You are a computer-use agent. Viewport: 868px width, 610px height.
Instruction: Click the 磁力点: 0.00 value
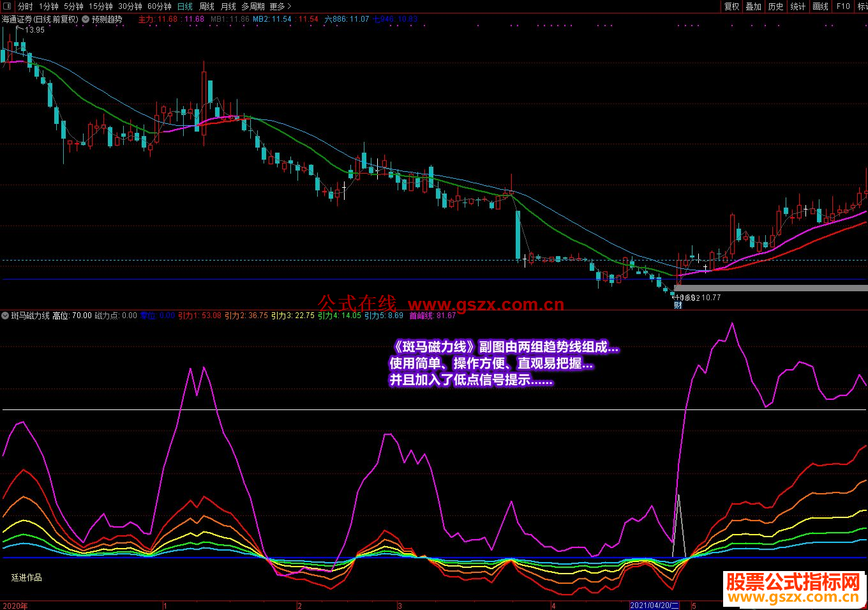coord(116,316)
